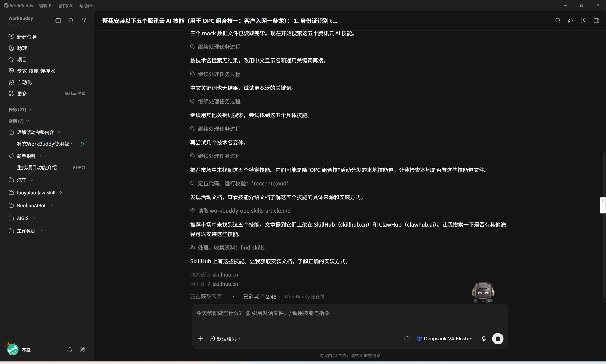The height and width of the screenshot is (364, 606).
Task: Open the Deepseek-V4-Flash model dropdown
Action: click(445, 339)
